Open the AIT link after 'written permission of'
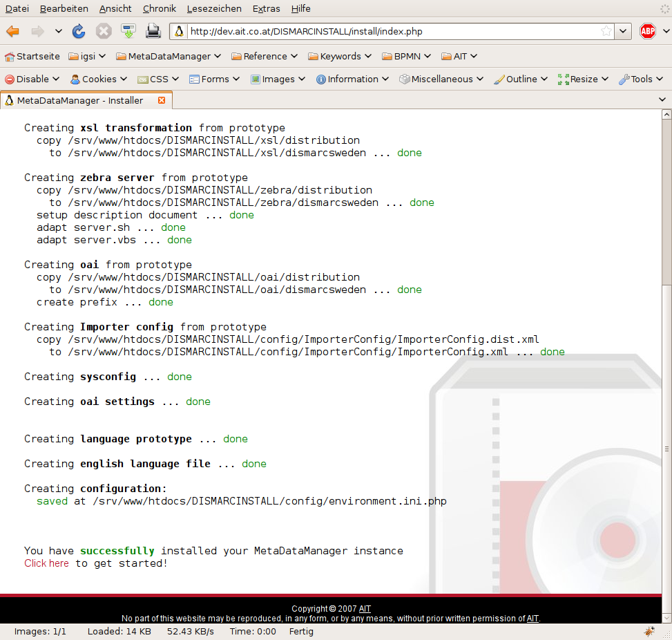Viewport: 672px width, 640px height. tap(532, 618)
